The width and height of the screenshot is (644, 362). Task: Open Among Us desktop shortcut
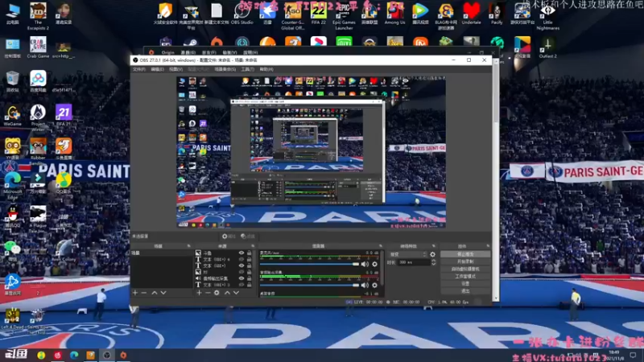click(x=394, y=14)
